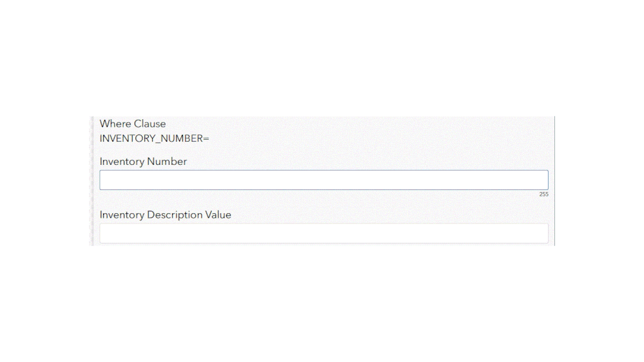Image resolution: width=644 pixels, height=362 pixels.
Task: Select the Inventory Description Value label
Action: 165,215
